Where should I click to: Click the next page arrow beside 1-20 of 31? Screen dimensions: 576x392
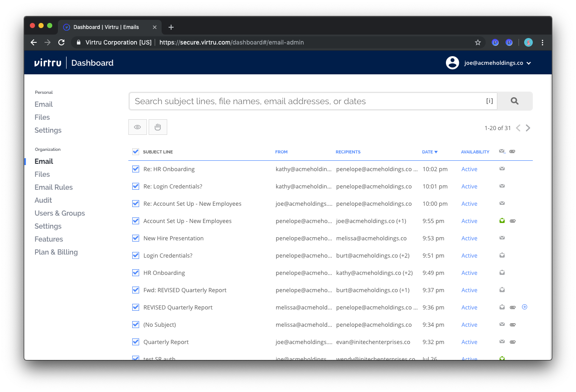pos(528,128)
